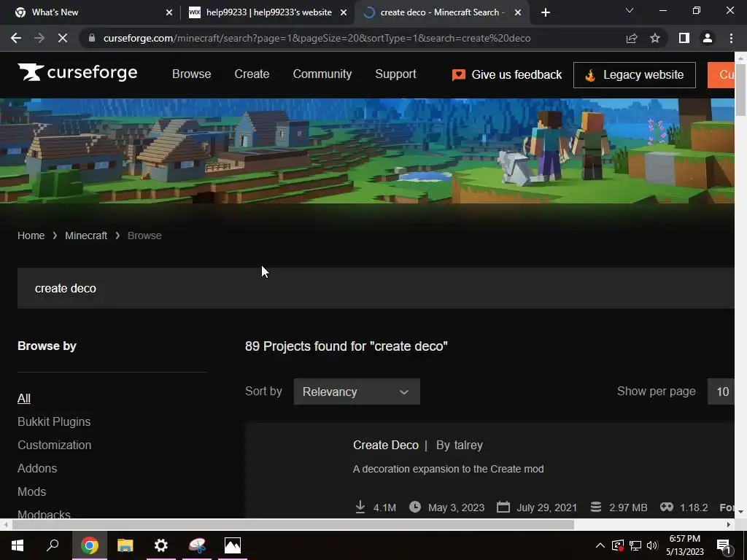Open File Explorer from the taskbar
747x560 pixels.
pos(125,545)
